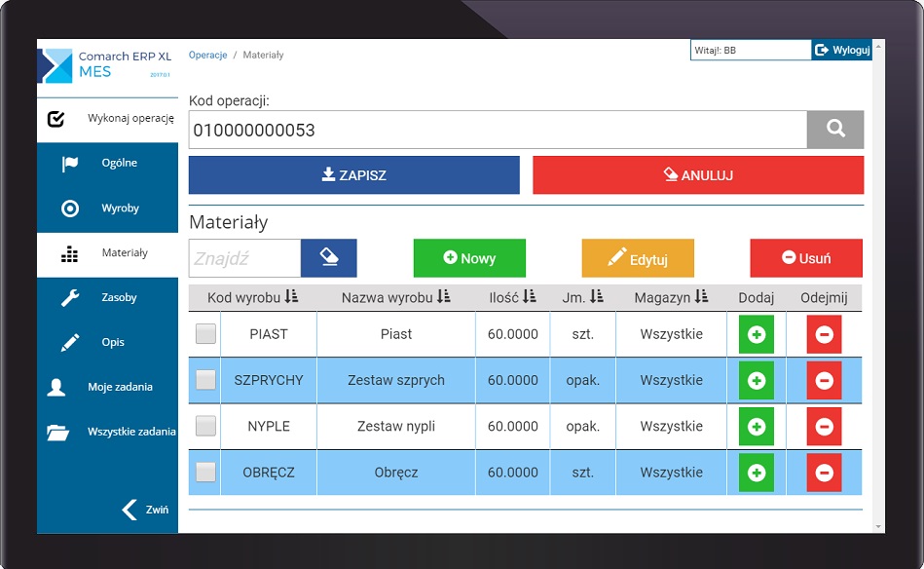Tick the checkbox for the PIAST row
The width and height of the screenshot is (924, 569).
[205, 334]
